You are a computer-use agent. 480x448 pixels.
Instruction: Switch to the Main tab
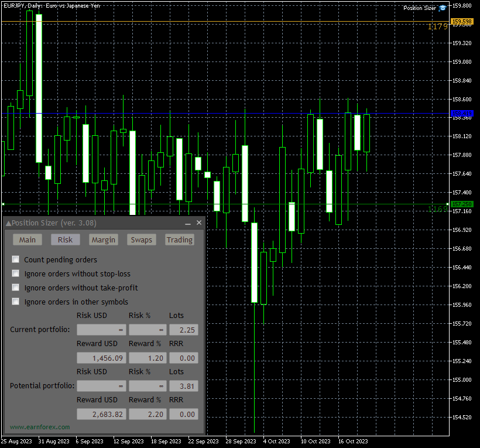[28, 240]
